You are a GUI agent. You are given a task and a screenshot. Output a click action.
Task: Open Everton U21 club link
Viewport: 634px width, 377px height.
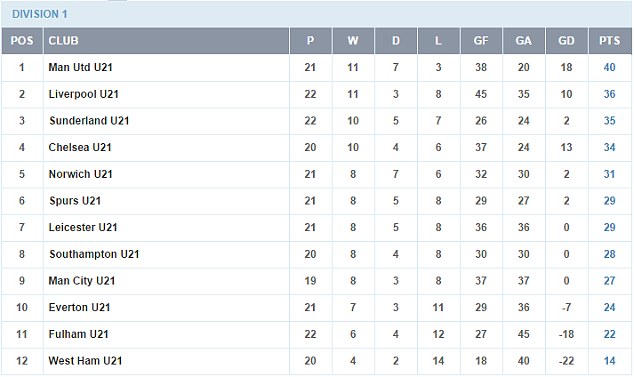(79, 308)
